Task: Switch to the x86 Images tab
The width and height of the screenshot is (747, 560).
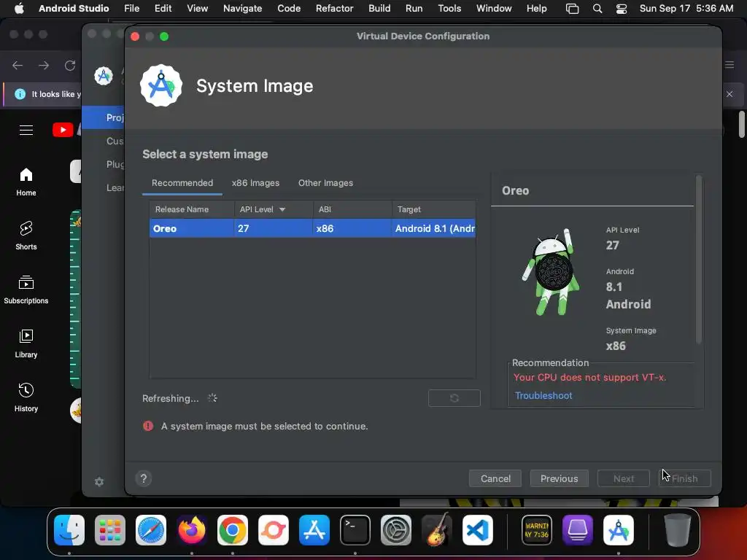Action: [255, 183]
